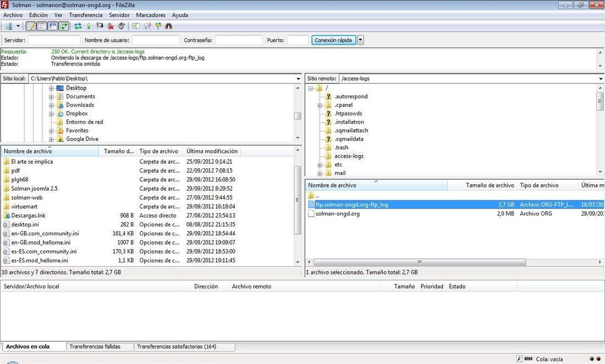Screen dimensions: 605x364
Task: Open directory listing filters dialog
Action: coord(136,26)
